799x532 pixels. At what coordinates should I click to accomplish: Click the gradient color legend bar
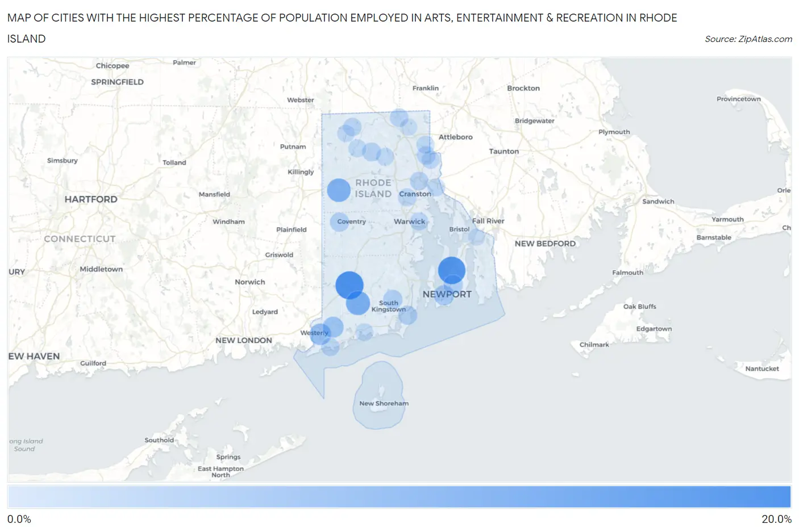tap(399, 497)
